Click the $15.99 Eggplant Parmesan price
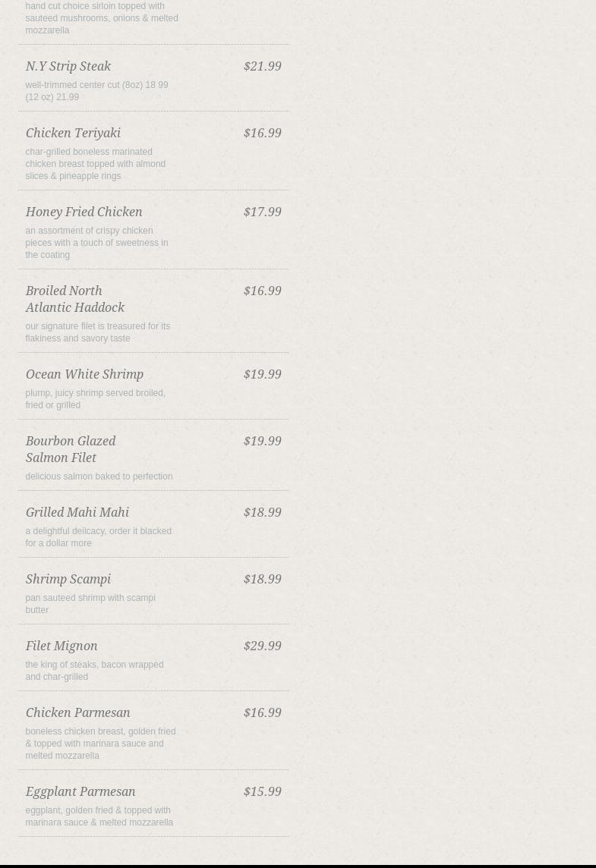The height and width of the screenshot is (868, 596). [263, 792]
